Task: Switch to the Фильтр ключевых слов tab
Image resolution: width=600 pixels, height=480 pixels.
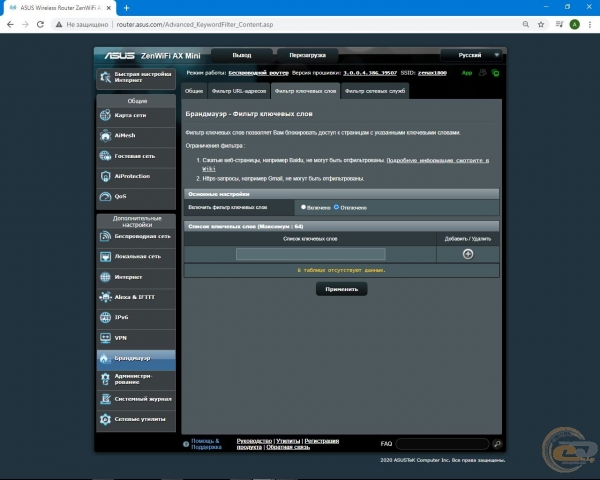Action: tap(305, 91)
